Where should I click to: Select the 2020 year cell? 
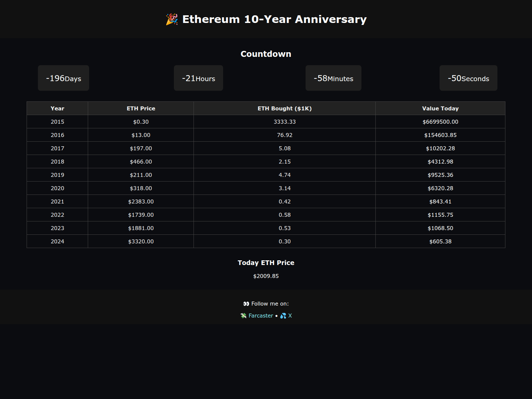click(x=58, y=188)
